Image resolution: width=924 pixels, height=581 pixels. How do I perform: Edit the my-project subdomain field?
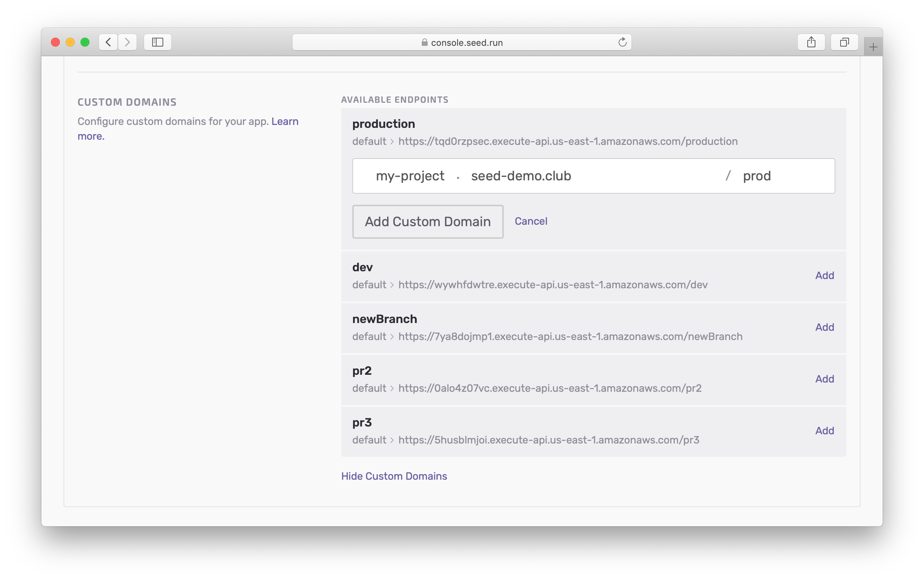(x=410, y=176)
